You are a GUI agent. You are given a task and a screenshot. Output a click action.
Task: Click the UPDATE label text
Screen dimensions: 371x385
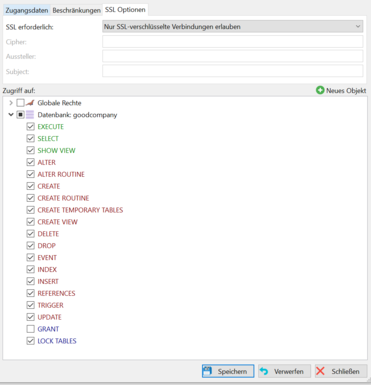click(50, 317)
